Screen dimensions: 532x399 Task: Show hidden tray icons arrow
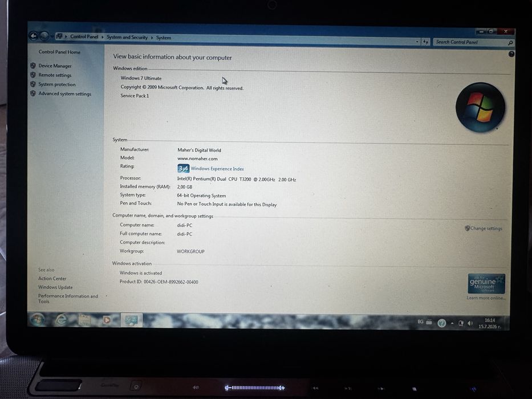pos(452,323)
